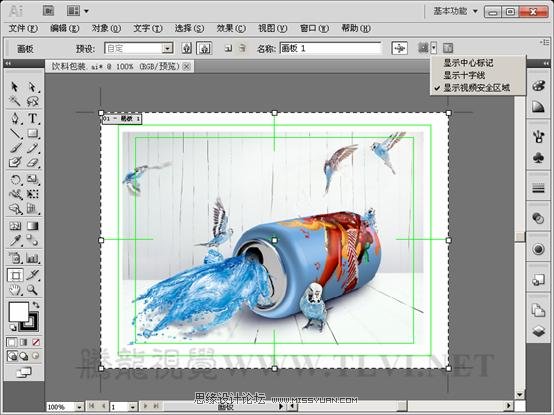554x415 pixels.
Task: Set landscape artboard orientation
Action: click(204, 48)
